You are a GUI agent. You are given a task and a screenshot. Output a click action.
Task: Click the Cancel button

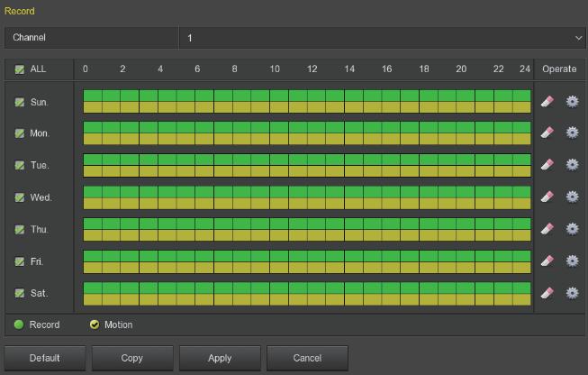click(x=307, y=358)
